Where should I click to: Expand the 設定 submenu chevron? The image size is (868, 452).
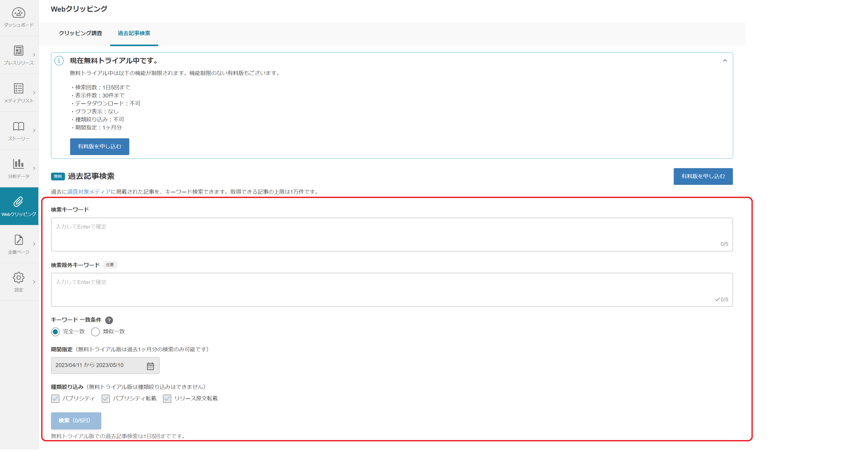tap(34, 282)
